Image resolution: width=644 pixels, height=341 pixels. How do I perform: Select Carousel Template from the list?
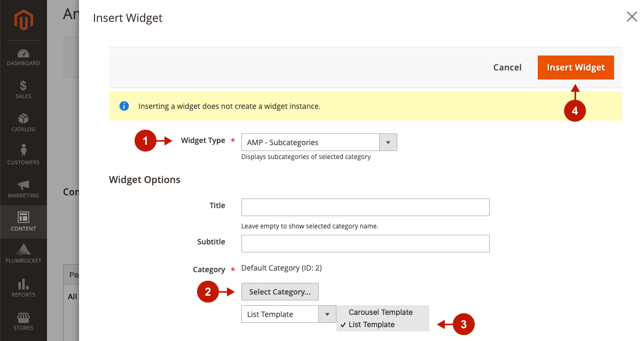point(380,312)
